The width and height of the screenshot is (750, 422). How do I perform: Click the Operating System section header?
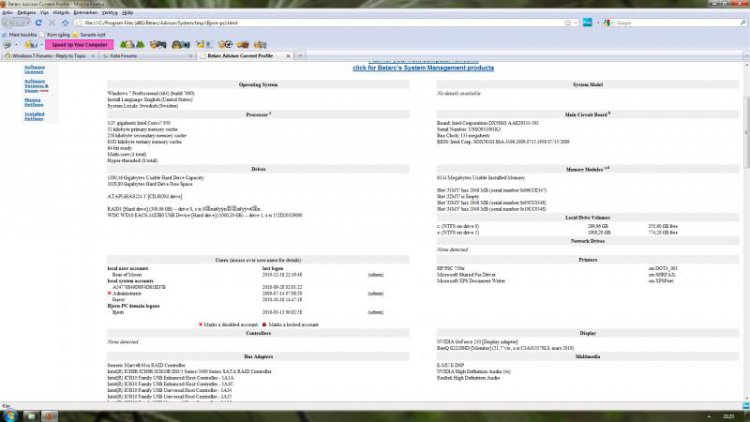(x=258, y=85)
